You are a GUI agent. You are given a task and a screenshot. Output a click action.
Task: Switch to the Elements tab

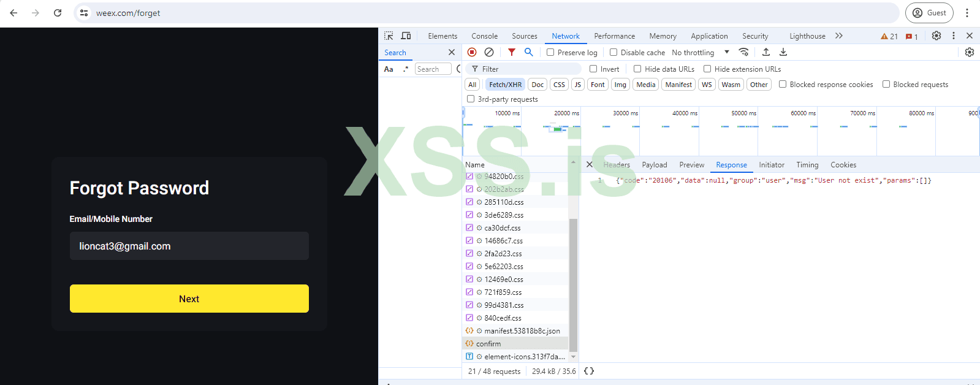(443, 36)
